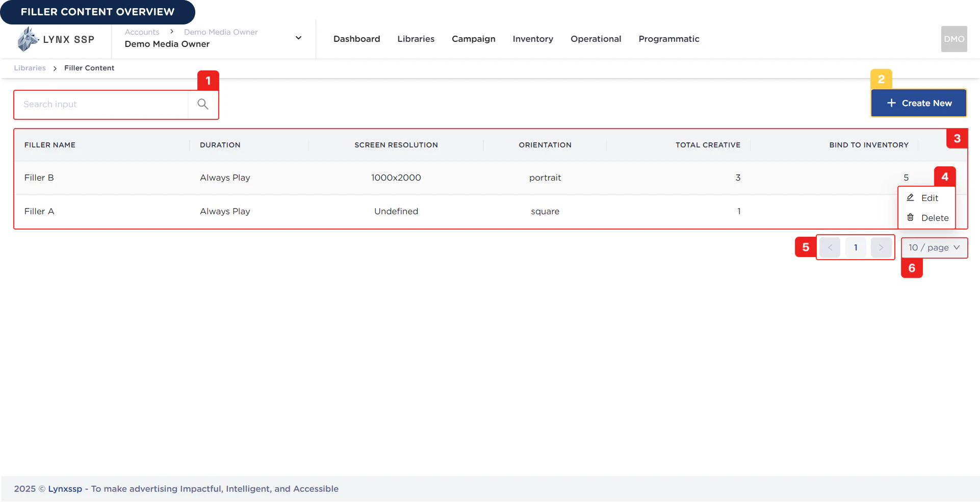The width and height of the screenshot is (980, 503).
Task: Click the DURATION column header
Action: (x=220, y=145)
